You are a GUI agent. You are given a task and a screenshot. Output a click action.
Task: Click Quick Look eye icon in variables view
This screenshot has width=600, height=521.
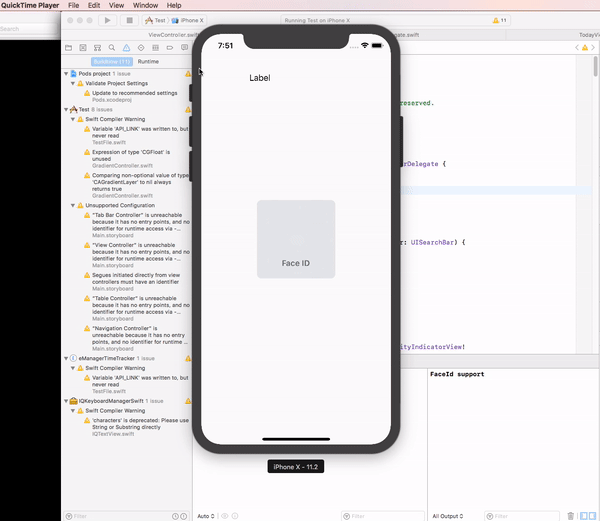tap(225, 516)
